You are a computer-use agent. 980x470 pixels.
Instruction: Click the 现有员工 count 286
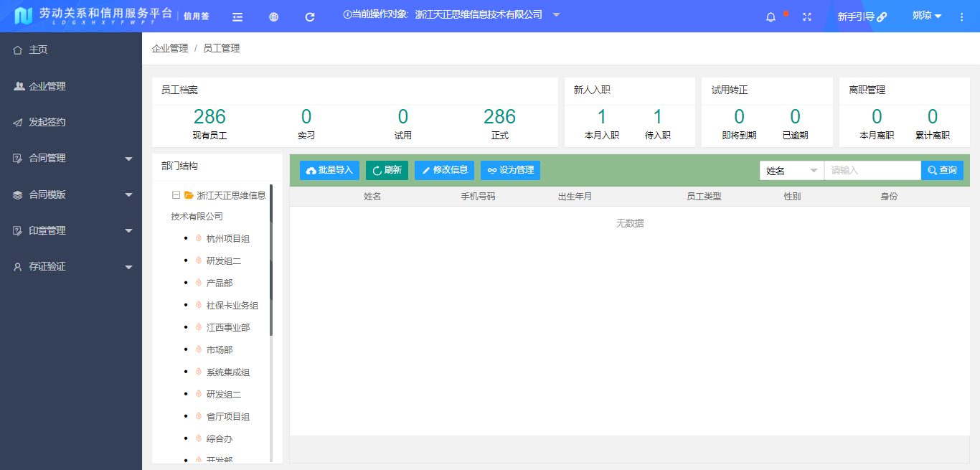tap(209, 116)
